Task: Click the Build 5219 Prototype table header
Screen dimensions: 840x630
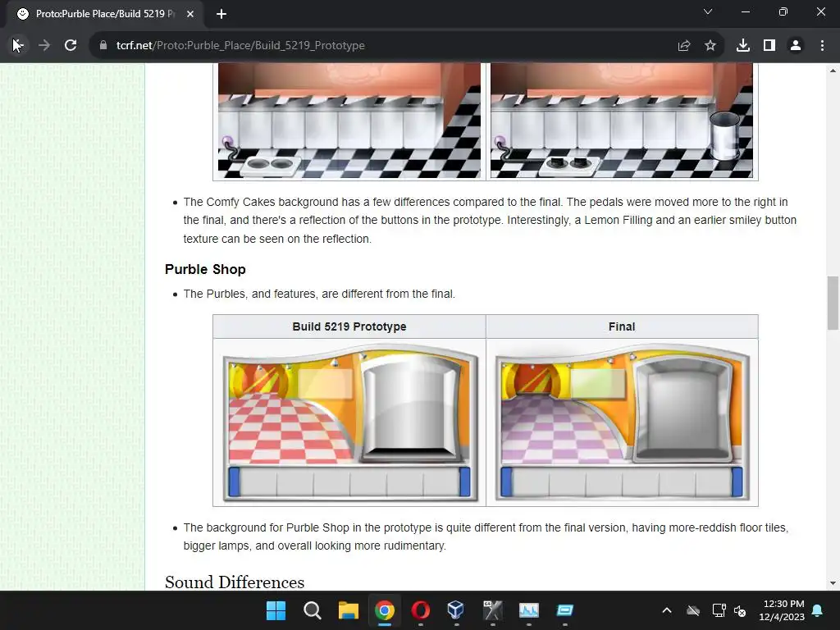Action: pyautogui.click(x=349, y=326)
